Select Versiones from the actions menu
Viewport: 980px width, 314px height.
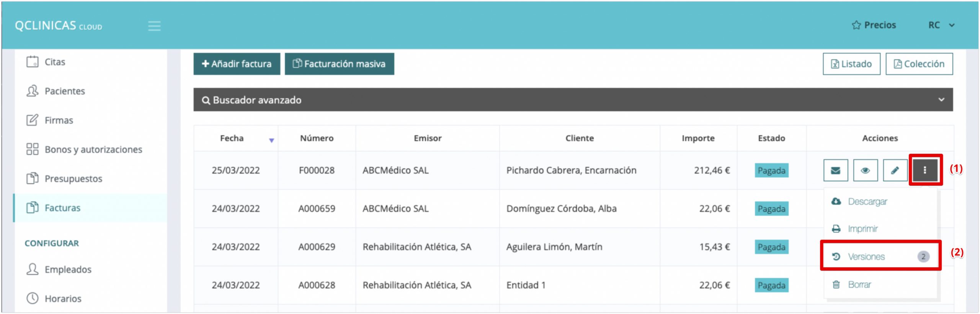coord(866,256)
